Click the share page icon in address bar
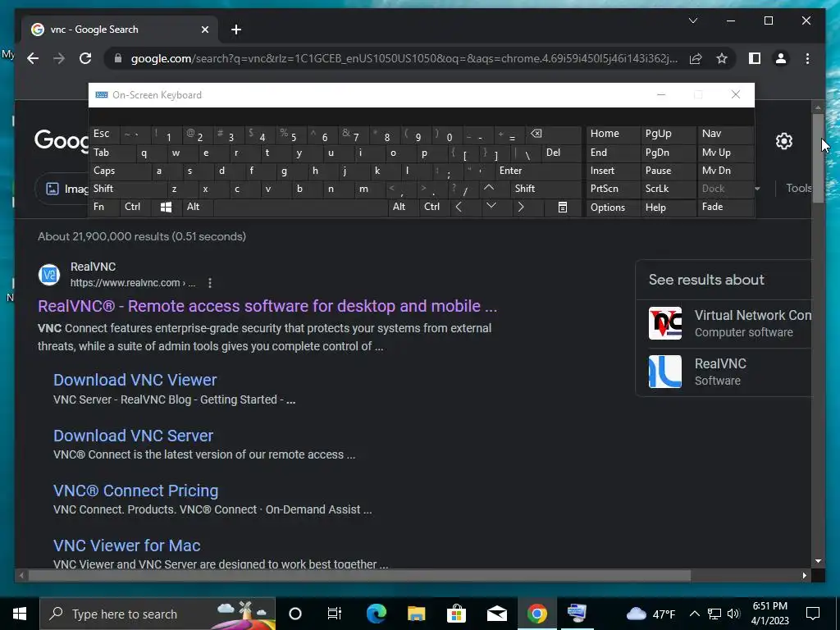The image size is (840, 630). click(696, 58)
